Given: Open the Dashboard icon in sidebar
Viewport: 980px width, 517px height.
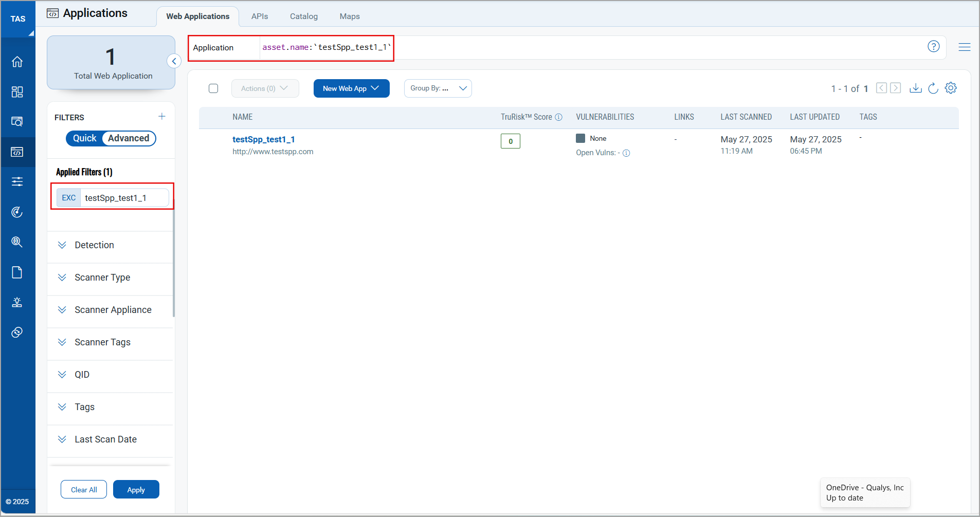Looking at the screenshot, I should (17, 92).
